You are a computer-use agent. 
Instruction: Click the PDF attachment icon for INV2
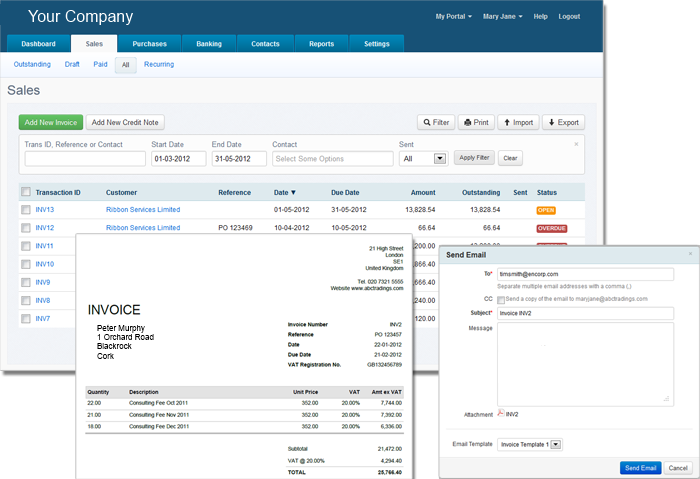(x=501, y=413)
